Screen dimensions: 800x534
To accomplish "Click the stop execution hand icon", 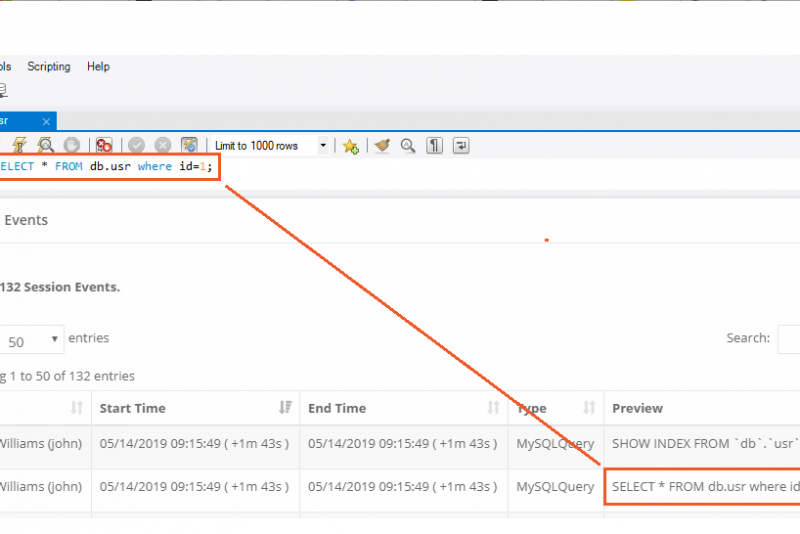I will 72,146.
